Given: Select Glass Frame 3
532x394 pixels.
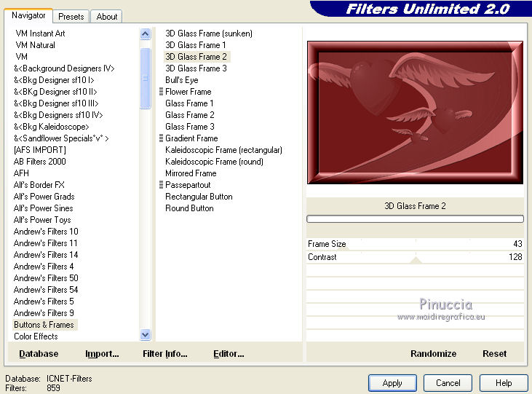Looking at the screenshot, I should (x=190, y=127).
